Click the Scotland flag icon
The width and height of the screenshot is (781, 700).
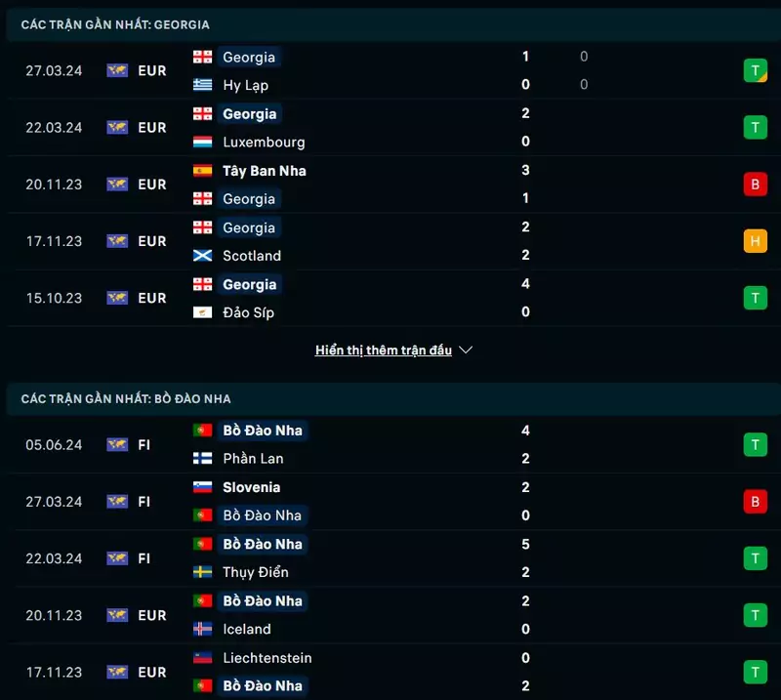[x=203, y=256]
